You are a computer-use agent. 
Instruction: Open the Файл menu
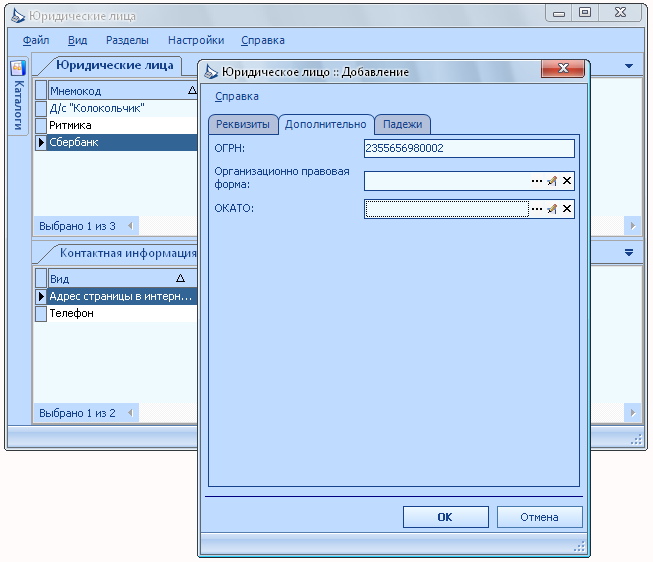point(36,40)
